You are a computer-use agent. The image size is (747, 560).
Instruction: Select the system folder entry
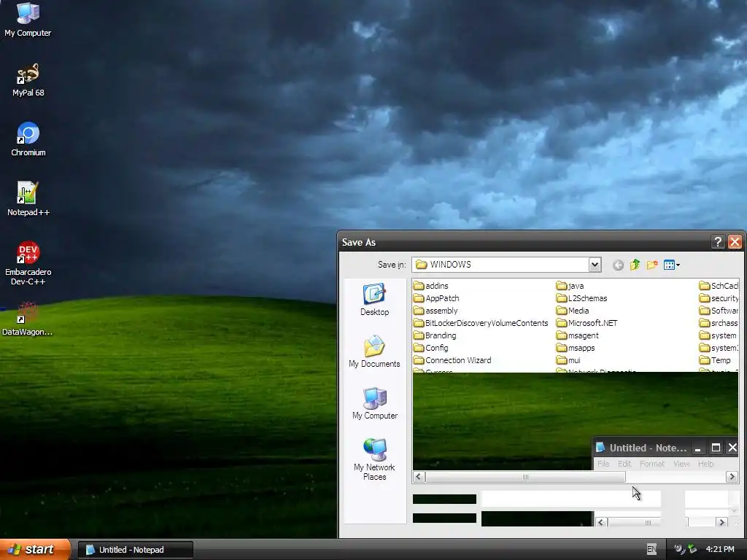[x=718, y=335]
